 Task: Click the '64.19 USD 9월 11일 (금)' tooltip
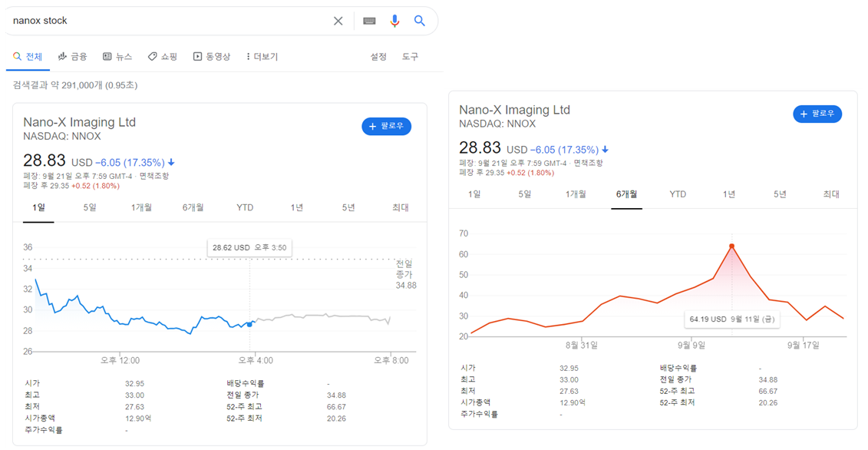[x=732, y=319]
